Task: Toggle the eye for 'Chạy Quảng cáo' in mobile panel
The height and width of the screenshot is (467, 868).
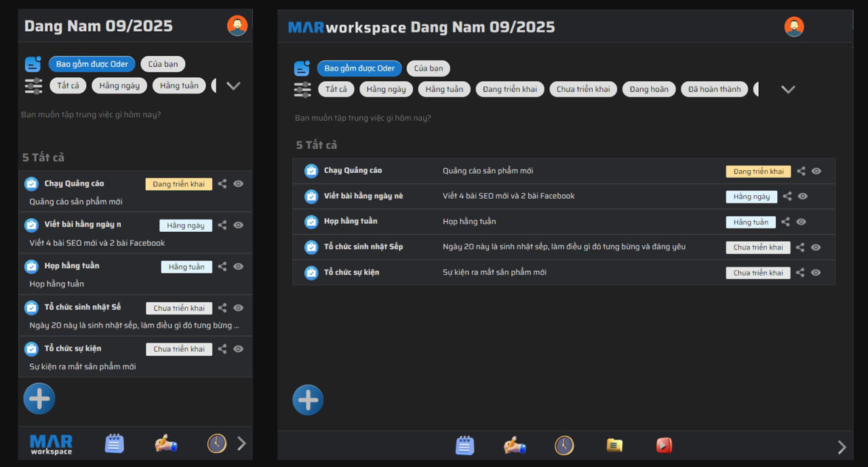Action: (x=239, y=184)
